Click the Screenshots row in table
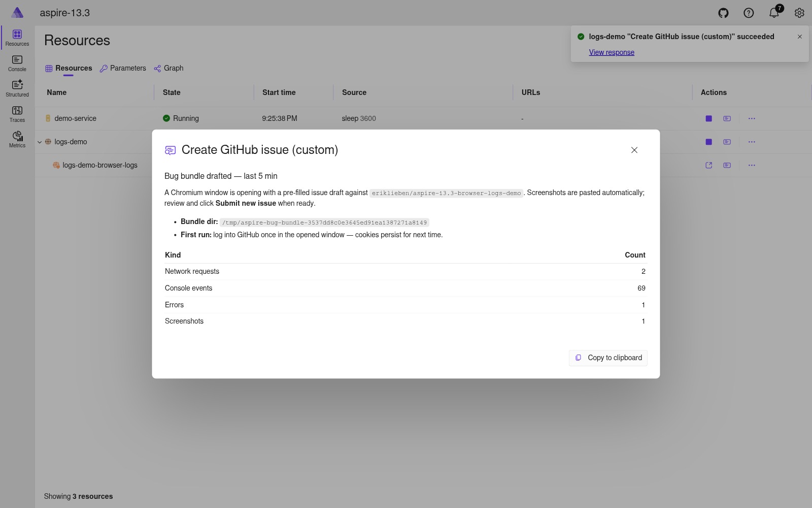Screen dimensions: 812x508 tap(405, 321)
